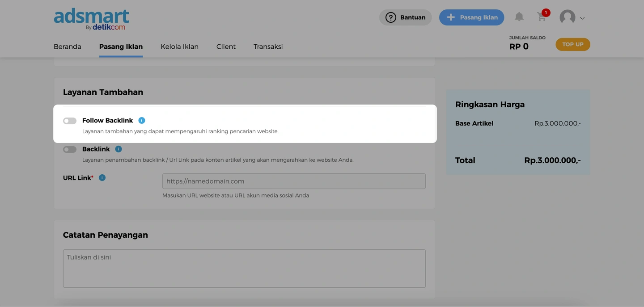Focus the URL Link input field
The width and height of the screenshot is (644, 307).
tap(293, 181)
